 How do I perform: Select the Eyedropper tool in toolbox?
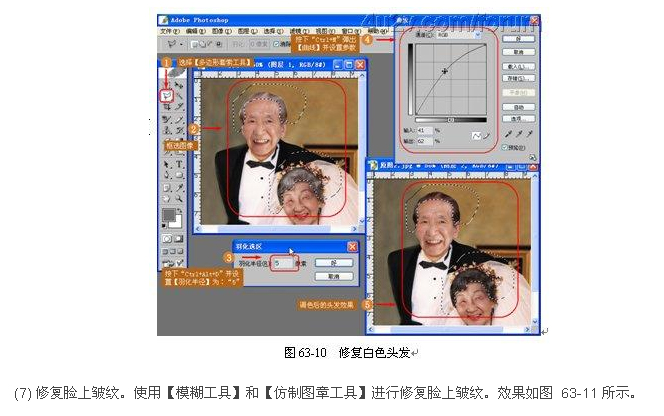tap(180, 187)
